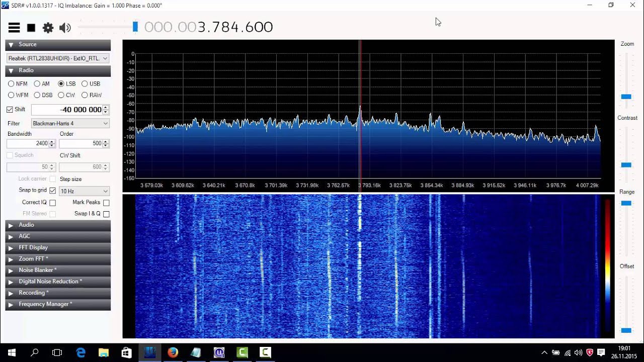Image resolution: width=644 pixels, height=362 pixels.
Task: Enable the Mark Peaks checkbox
Action: pos(106,203)
